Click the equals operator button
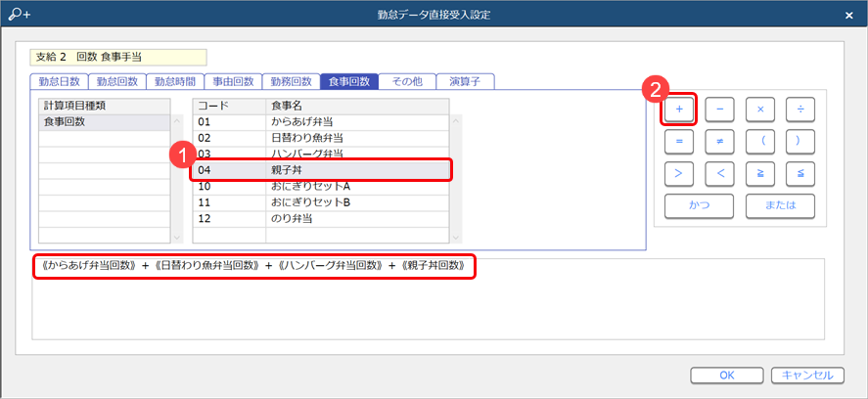868x399 pixels. (679, 141)
